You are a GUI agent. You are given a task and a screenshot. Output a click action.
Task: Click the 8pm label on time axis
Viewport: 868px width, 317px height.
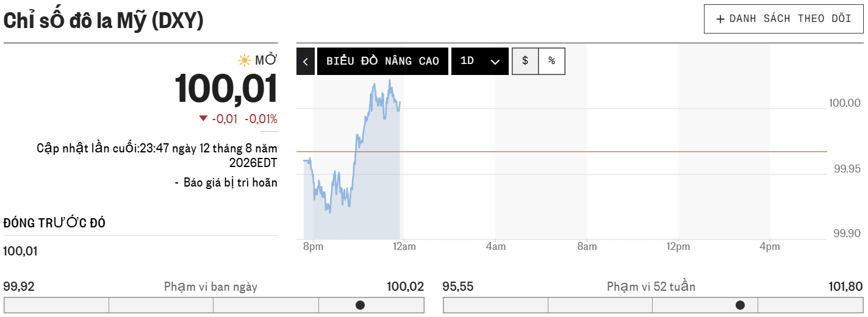pos(313,247)
